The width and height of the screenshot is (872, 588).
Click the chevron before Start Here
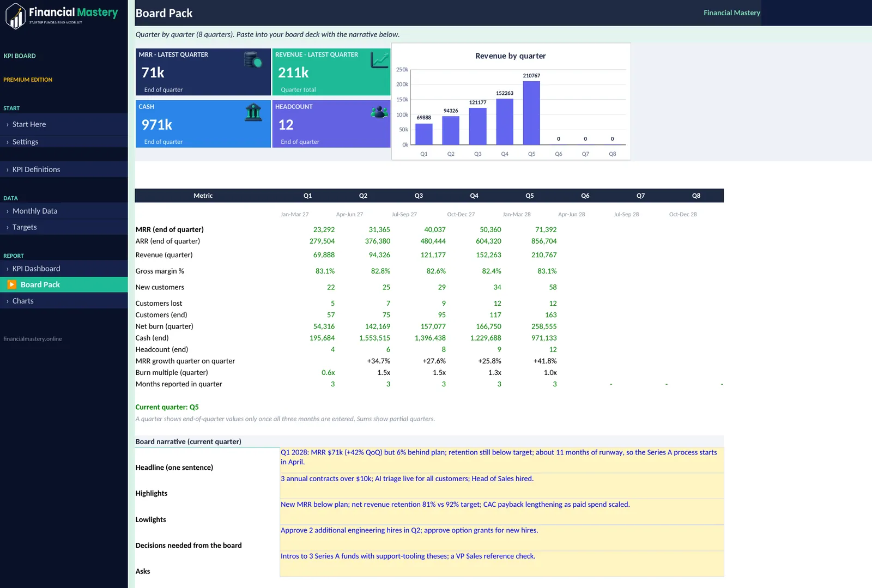click(7, 125)
